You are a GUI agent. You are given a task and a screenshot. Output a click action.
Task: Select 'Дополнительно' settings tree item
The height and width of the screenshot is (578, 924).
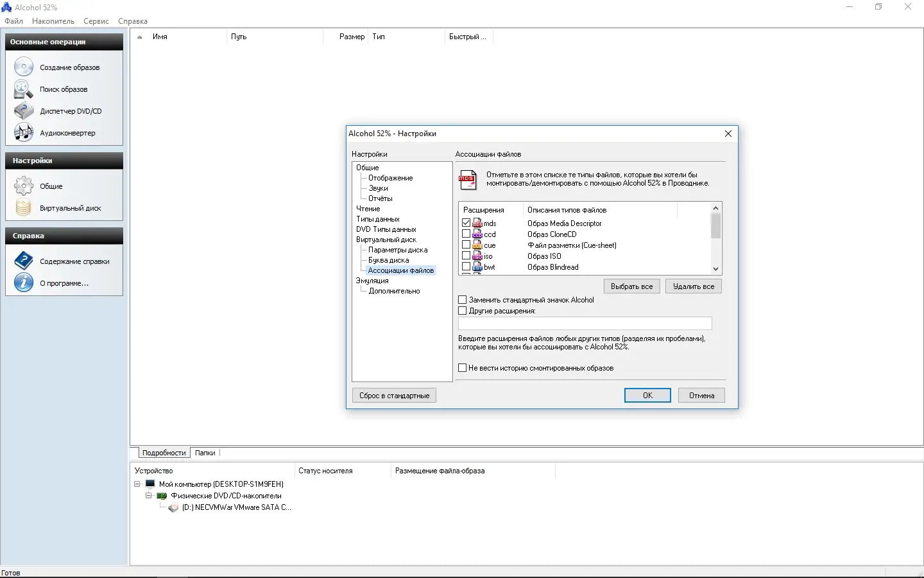pos(395,291)
